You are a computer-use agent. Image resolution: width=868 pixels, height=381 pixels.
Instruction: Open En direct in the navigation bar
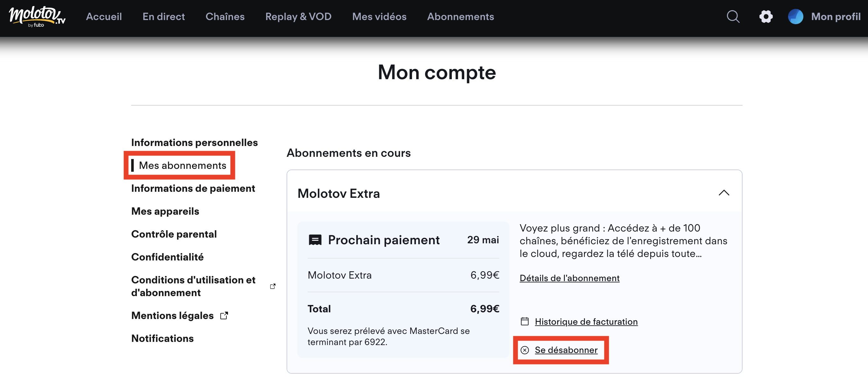[164, 17]
